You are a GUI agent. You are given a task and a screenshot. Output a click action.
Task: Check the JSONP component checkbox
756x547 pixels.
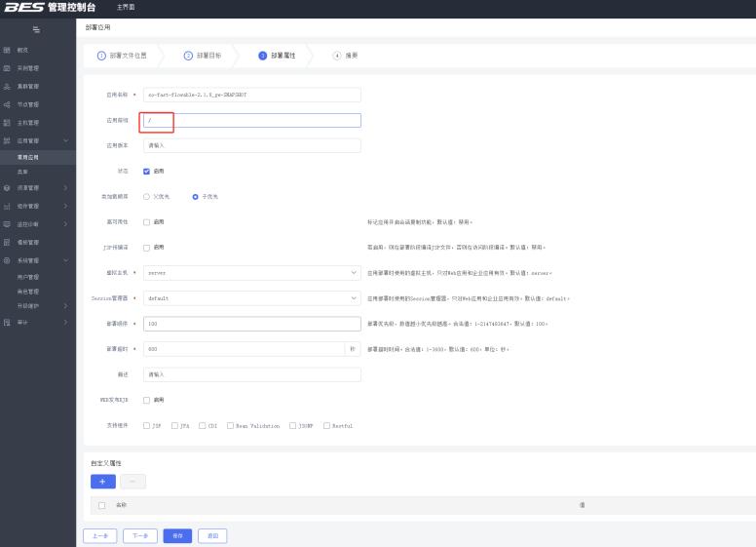292,426
